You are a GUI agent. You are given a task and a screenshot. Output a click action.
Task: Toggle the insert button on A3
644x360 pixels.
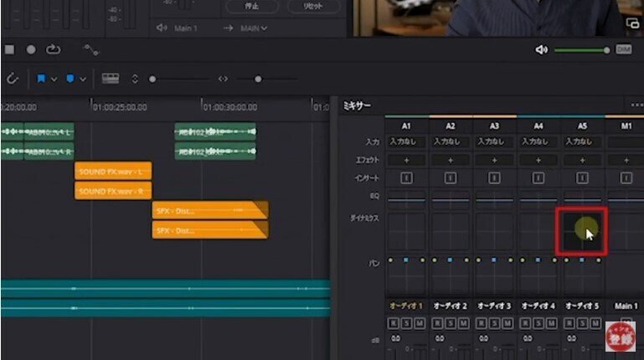click(494, 177)
